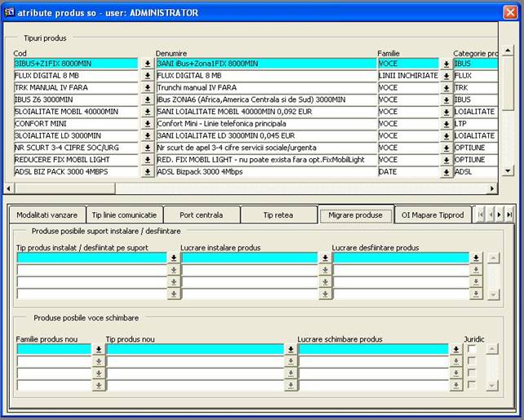Click first-tab arrow in tab navigation strip

480,214
